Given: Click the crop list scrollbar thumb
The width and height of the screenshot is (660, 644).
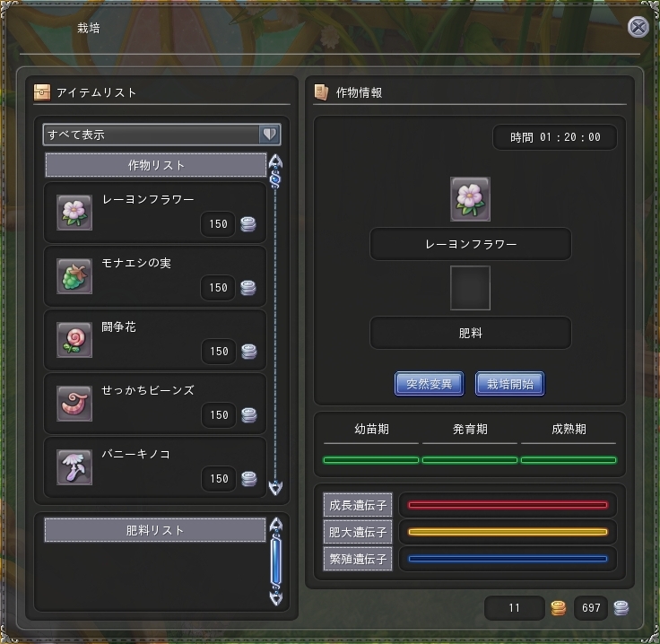Looking at the screenshot, I should tap(275, 179).
